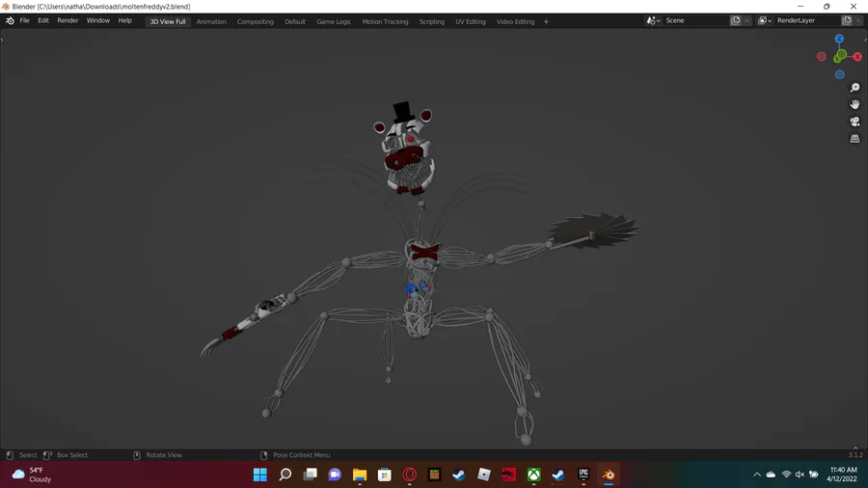Open File Explorer from the taskbar
Image resolution: width=868 pixels, height=488 pixels.
point(360,474)
